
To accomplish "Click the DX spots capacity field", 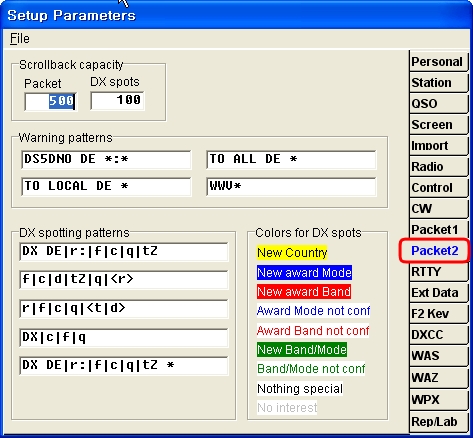I will [x=117, y=100].
